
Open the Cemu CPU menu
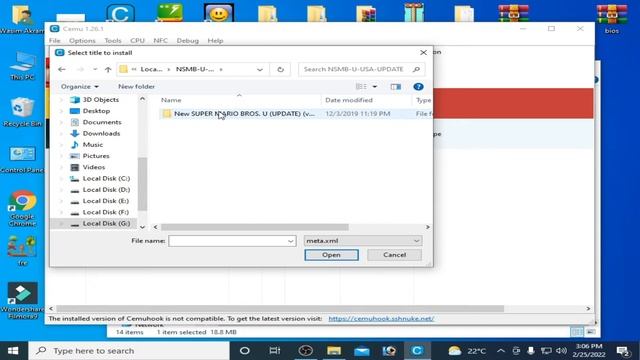138,40
